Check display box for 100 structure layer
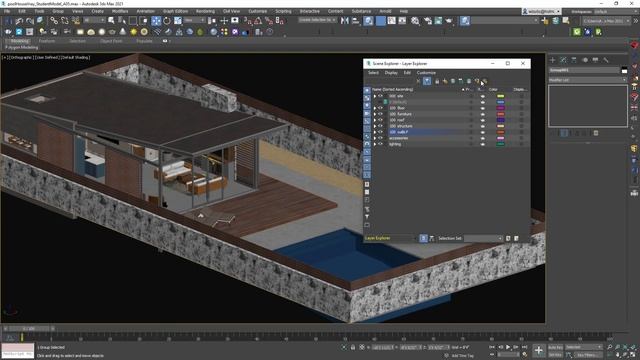 [521, 126]
